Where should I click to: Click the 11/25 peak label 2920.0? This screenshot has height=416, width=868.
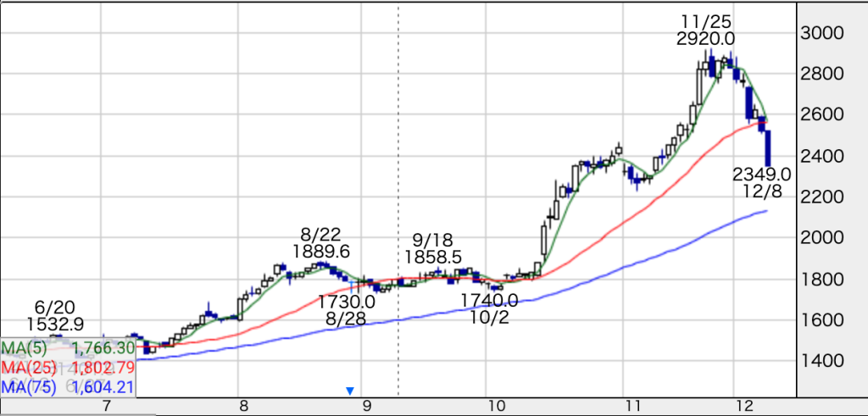pos(705,39)
